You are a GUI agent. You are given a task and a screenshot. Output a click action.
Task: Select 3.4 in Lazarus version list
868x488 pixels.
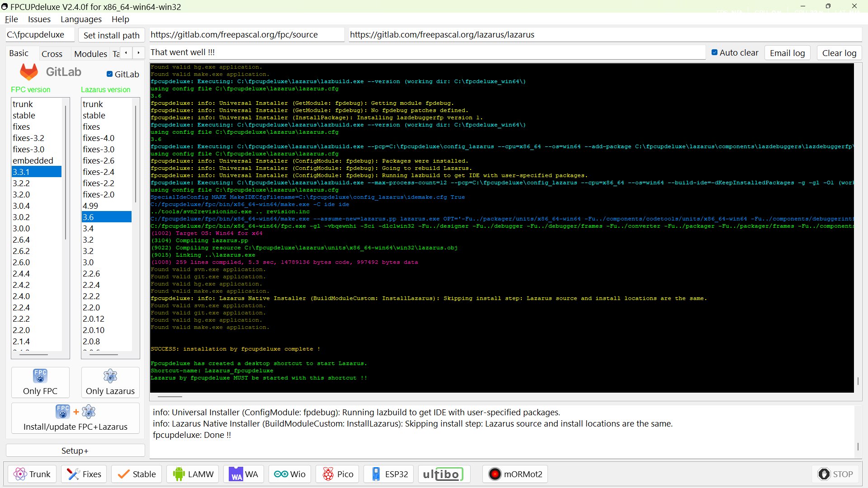click(107, 228)
